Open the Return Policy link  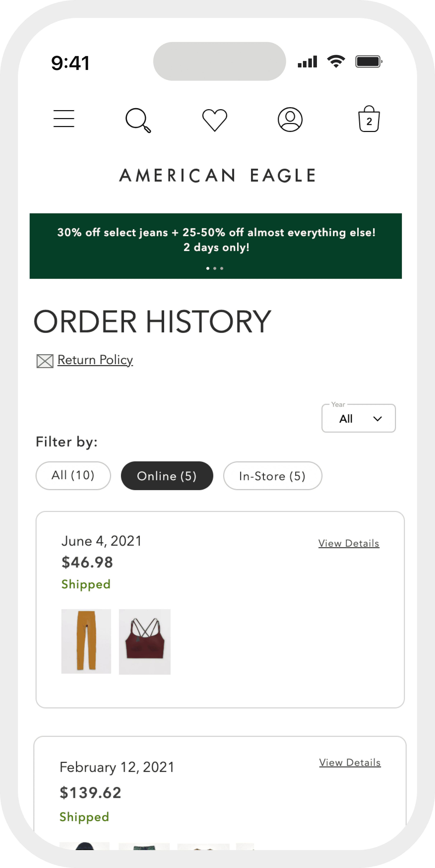tap(95, 360)
